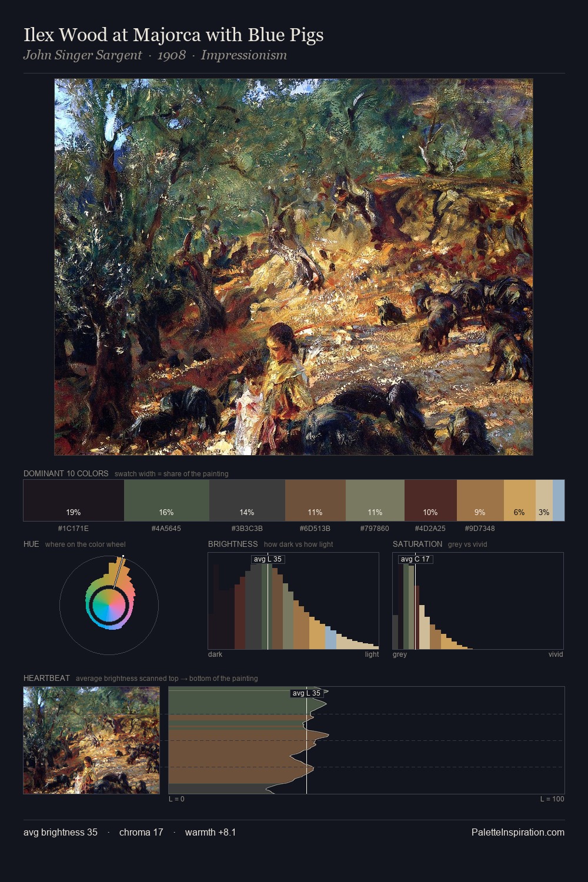Click the 'warmth +8.1' footer stat
Viewport: 588px width, 882px height.
tap(211, 833)
